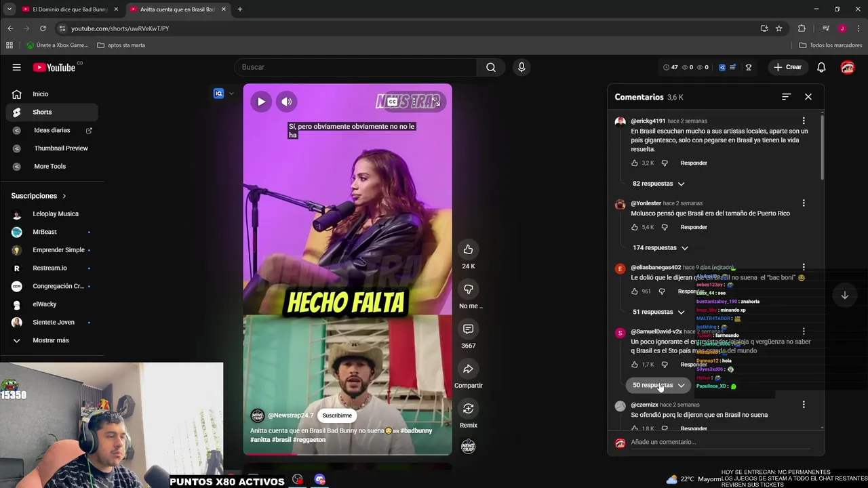Open Thumbnail Preview sidebar item

52,148
